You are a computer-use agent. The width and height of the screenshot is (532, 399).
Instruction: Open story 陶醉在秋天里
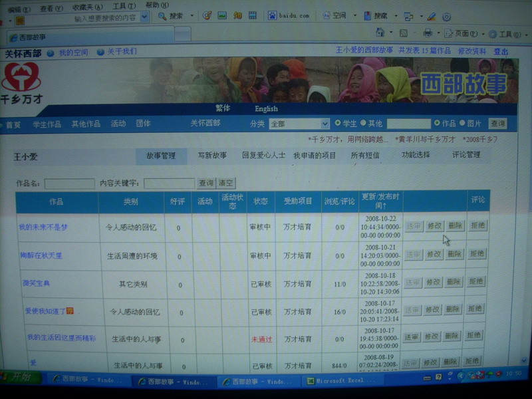click(41, 255)
